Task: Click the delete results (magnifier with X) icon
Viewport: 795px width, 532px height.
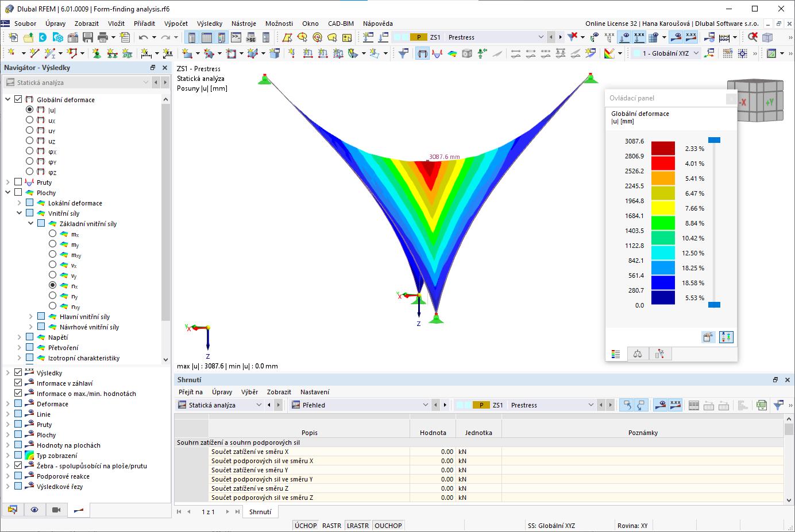Action: pos(752,37)
